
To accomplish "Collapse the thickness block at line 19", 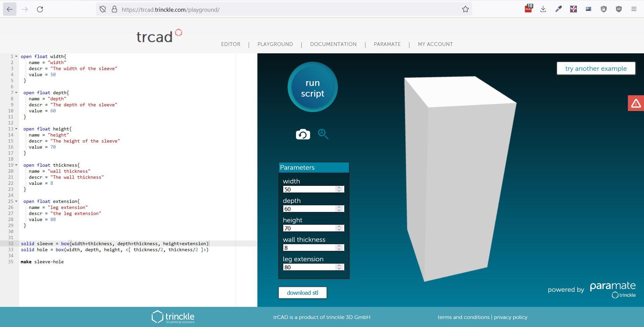I will [16, 165].
